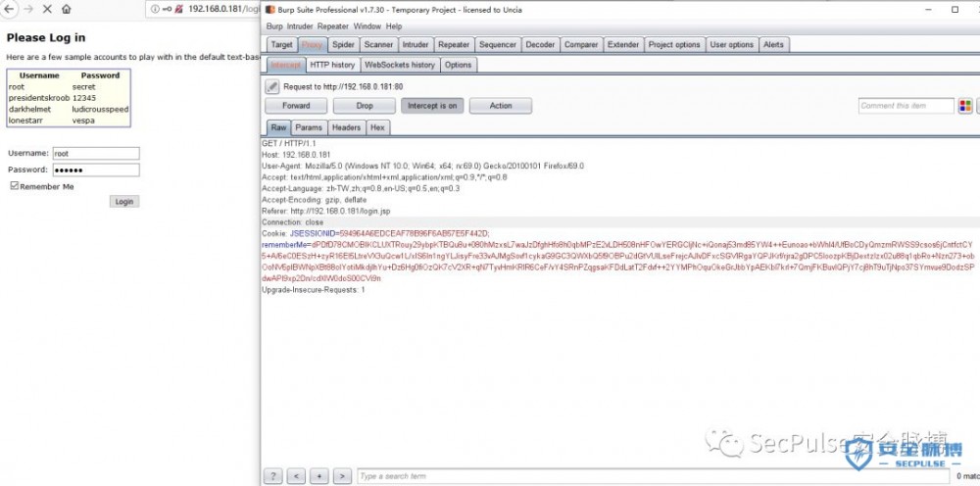Click the help question mark button

pos(273,476)
